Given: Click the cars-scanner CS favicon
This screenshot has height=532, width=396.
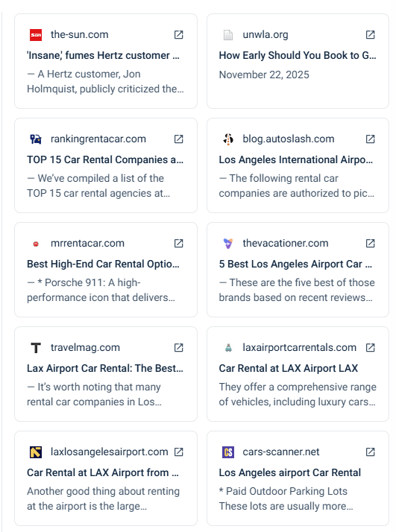Looking at the screenshot, I should point(228,452).
